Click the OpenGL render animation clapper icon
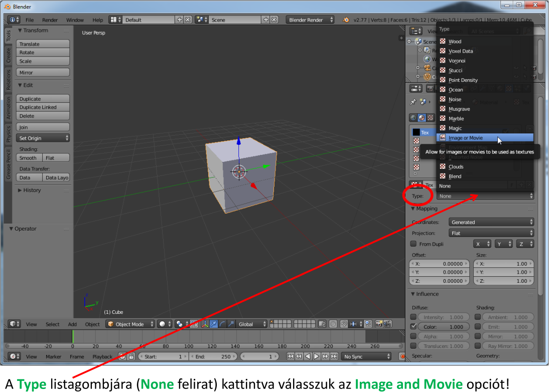 tap(387, 324)
